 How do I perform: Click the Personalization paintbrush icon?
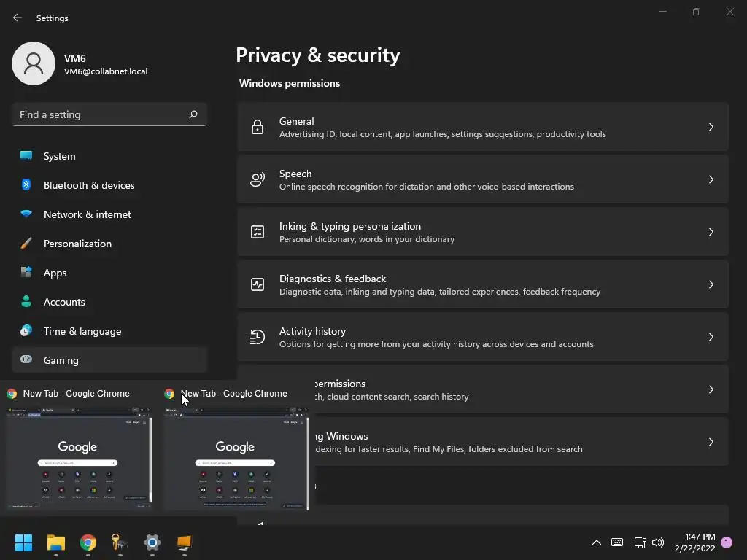coord(26,244)
